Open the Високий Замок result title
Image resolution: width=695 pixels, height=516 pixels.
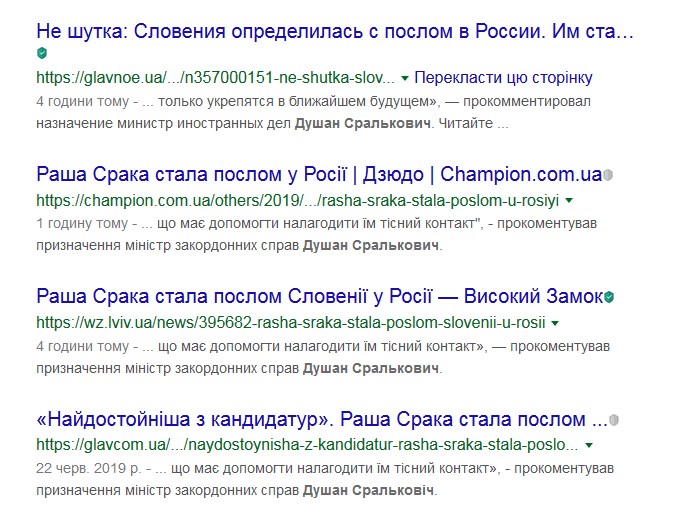point(319,297)
